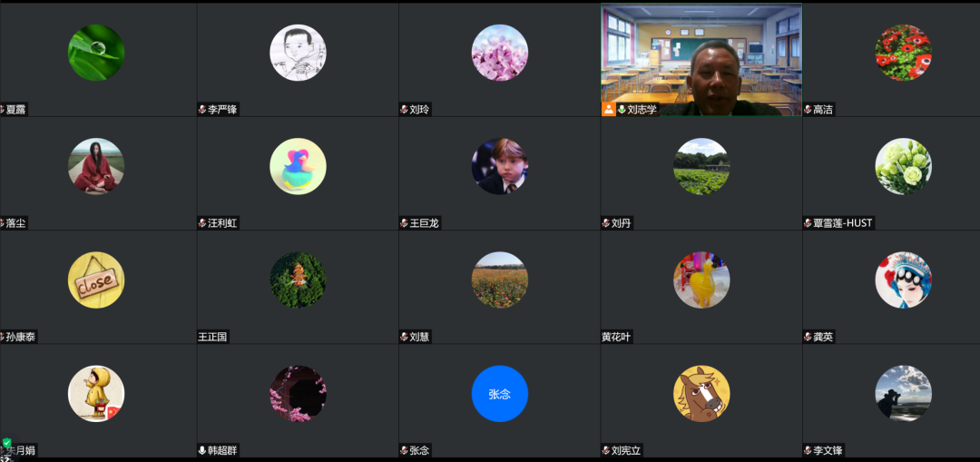
Task: Click the cartoon horse avatar of 刘宪立
Action: pyautogui.click(x=701, y=394)
